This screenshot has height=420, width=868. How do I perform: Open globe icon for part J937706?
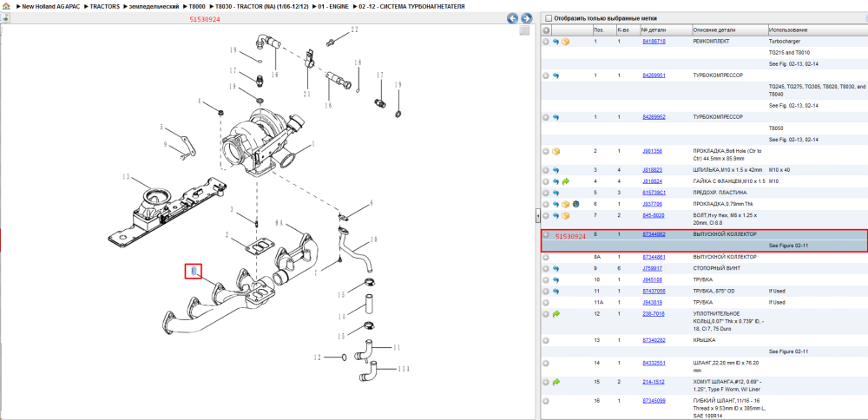pyautogui.click(x=575, y=204)
